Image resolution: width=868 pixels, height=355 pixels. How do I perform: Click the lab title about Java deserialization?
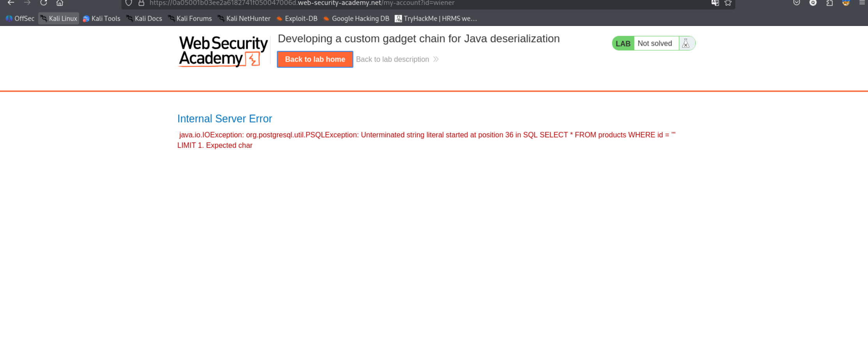[419, 39]
